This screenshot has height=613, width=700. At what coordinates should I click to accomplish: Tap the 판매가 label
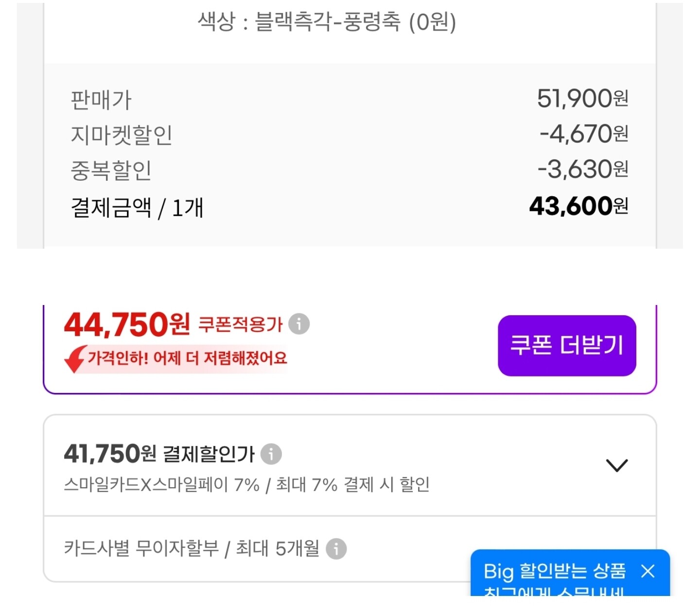(x=101, y=100)
